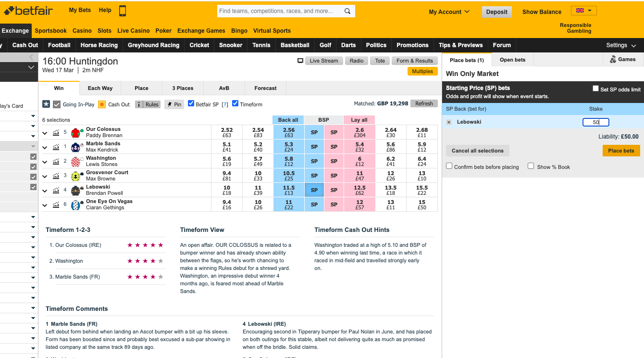Open graph icon for Our Colossus
Image resolution: width=644 pixels, height=358 pixels.
coord(56,132)
